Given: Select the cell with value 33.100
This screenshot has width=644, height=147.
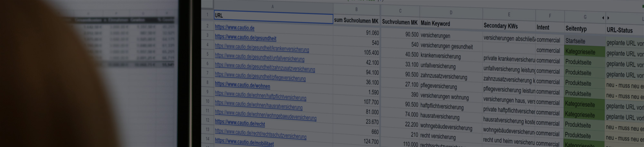Looking at the screenshot, I should pos(400,64).
